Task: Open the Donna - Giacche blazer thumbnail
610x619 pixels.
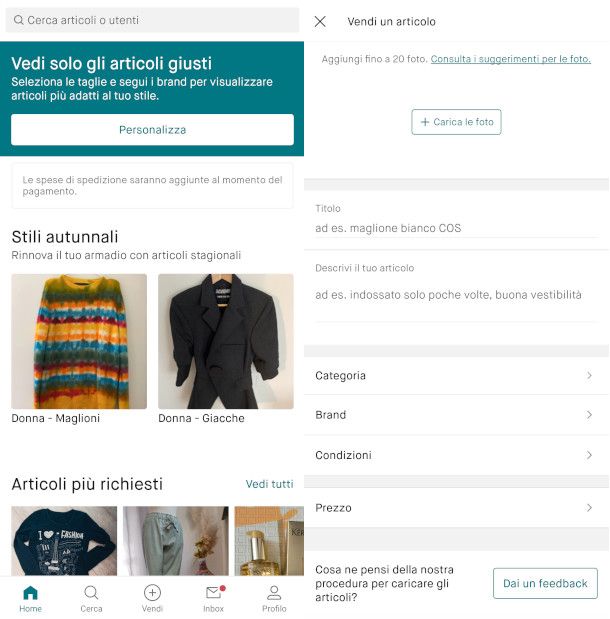Action: click(x=226, y=341)
